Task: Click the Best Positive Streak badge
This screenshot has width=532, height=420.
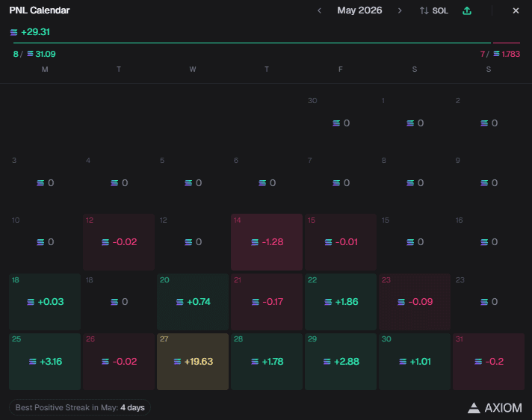Action: 80,407
